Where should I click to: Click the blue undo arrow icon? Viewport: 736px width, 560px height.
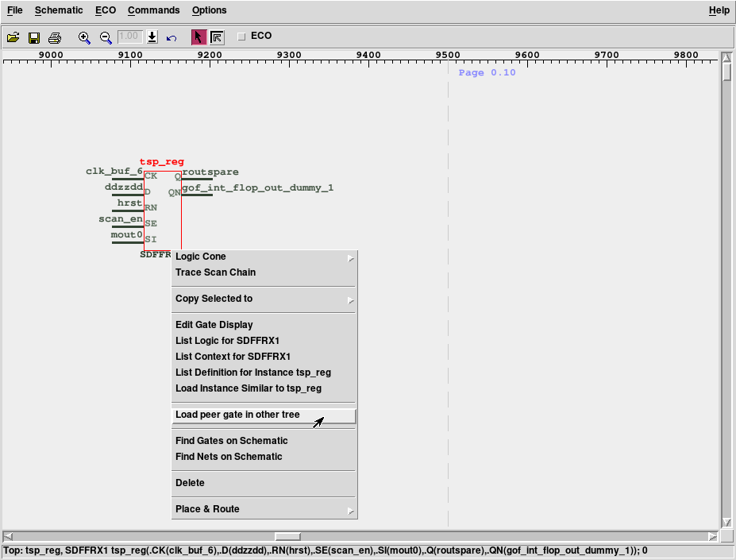171,37
